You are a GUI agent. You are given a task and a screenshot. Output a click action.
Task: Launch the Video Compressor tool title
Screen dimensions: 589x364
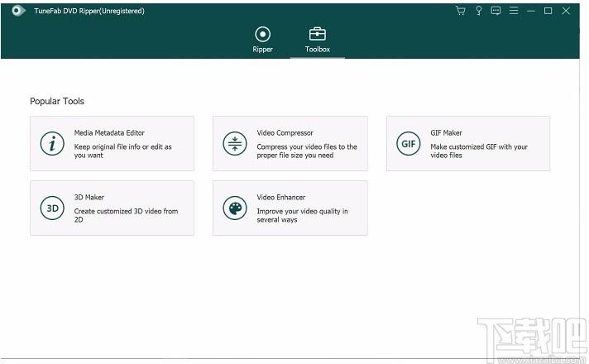click(x=285, y=133)
